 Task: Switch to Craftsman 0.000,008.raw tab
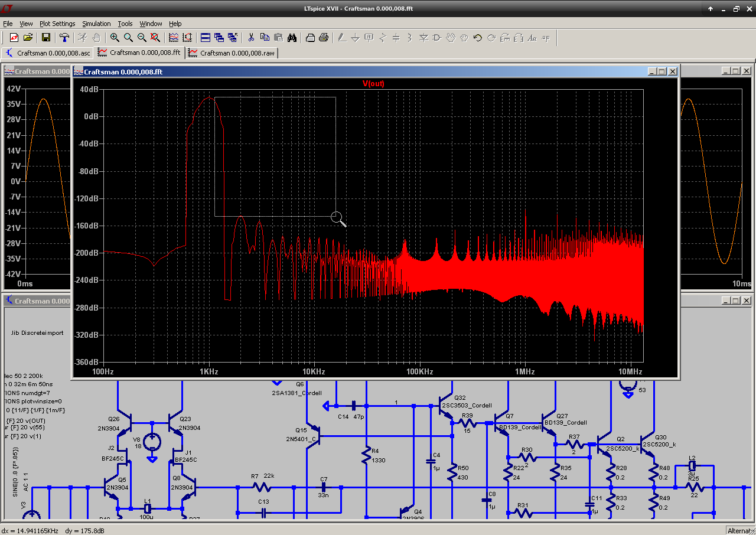point(232,53)
